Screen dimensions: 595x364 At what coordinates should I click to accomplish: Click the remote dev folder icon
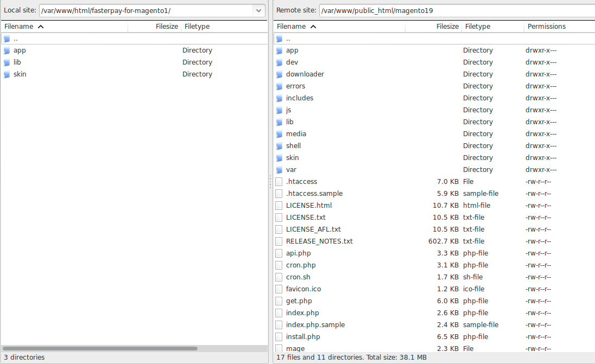click(x=279, y=62)
